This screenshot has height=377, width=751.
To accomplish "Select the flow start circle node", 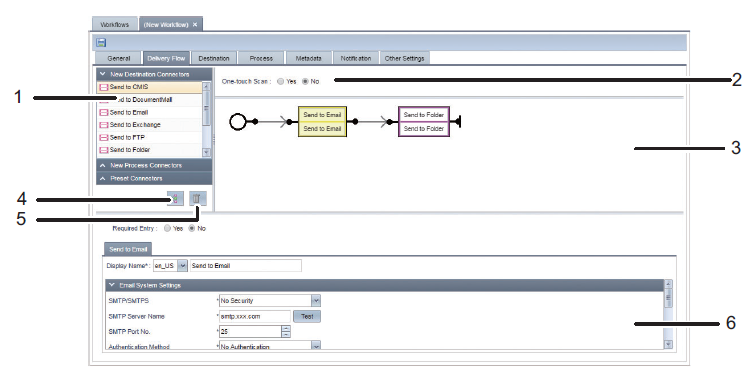I will coord(238,122).
